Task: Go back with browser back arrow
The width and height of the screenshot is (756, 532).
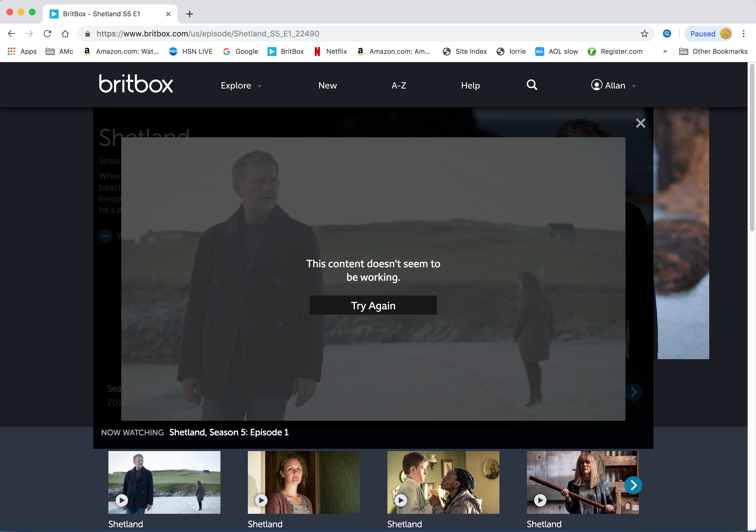Action: click(11, 34)
